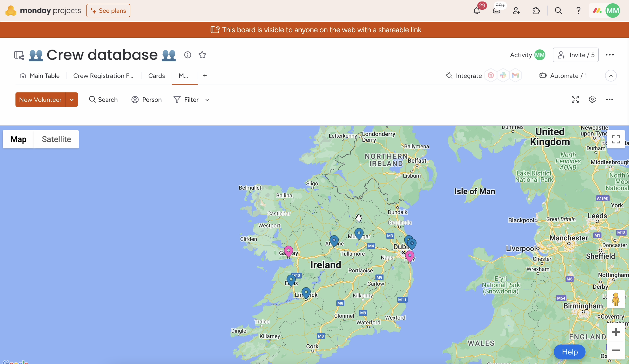Show board info description icon
The image size is (629, 364).
click(188, 55)
